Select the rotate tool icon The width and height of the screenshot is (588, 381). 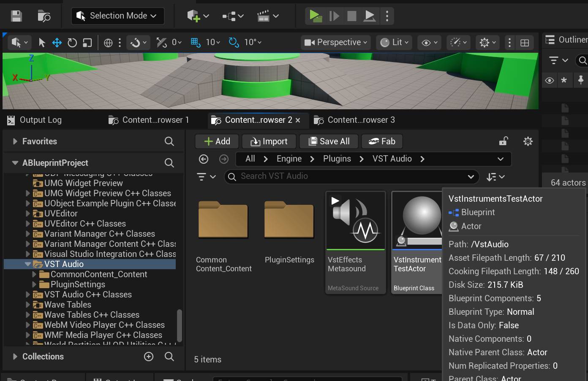tap(72, 43)
